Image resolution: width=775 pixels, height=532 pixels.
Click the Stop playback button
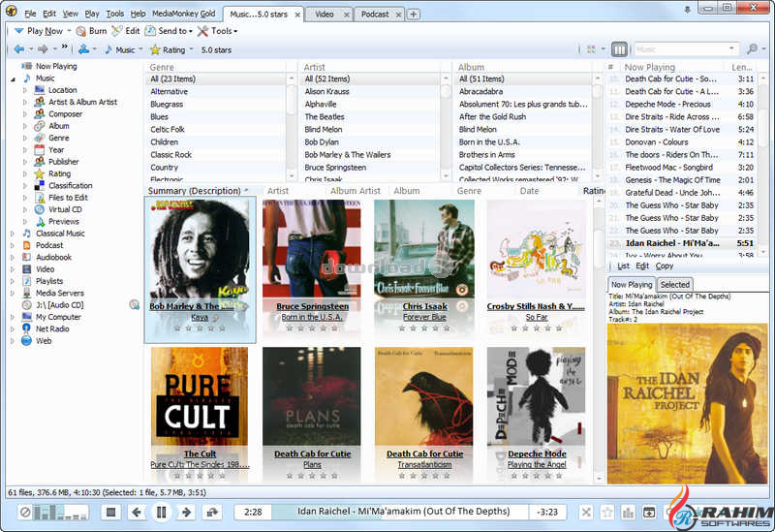(x=111, y=512)
